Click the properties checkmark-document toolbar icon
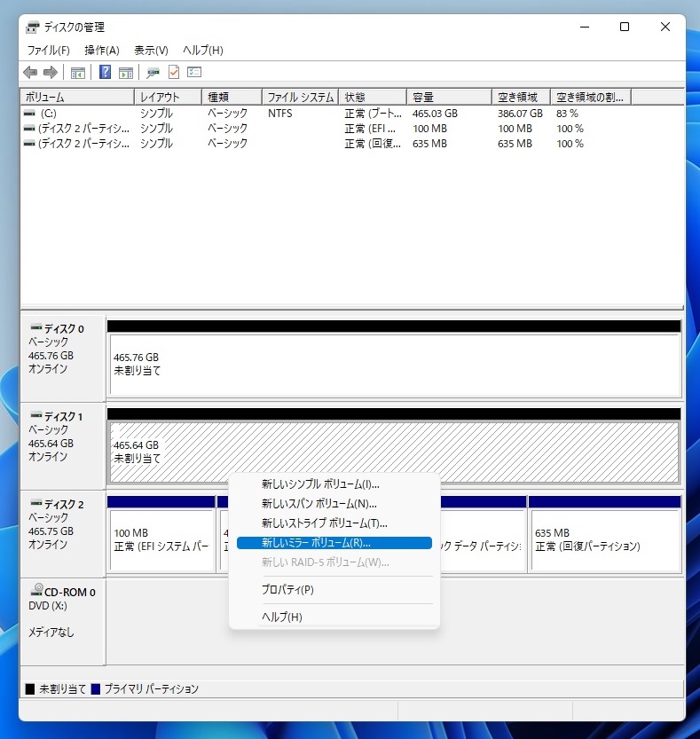This screenshot has width=700, height=739. [174, 72]
